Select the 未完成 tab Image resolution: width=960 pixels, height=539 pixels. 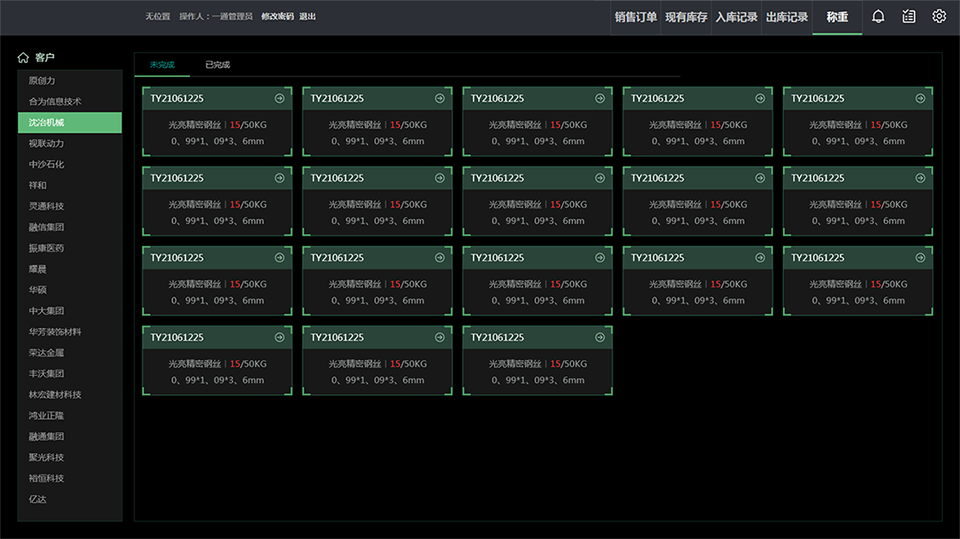click(x=162, y=65)
